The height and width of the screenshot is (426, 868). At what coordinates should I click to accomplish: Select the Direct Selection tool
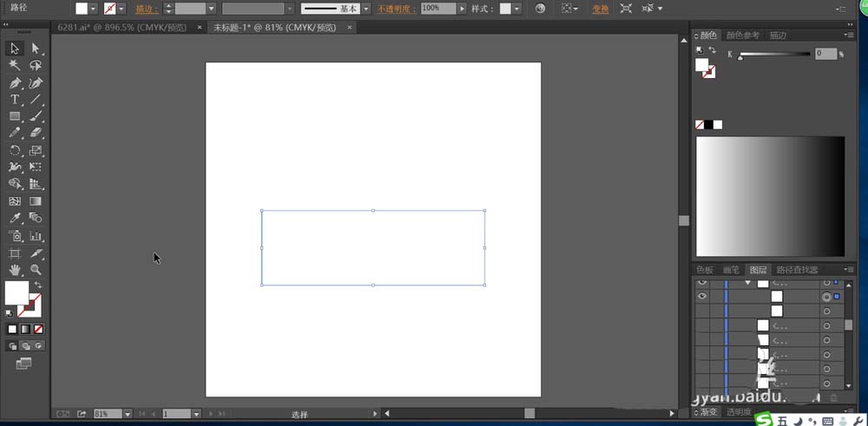pyautogui.click(x=36, y=49)
